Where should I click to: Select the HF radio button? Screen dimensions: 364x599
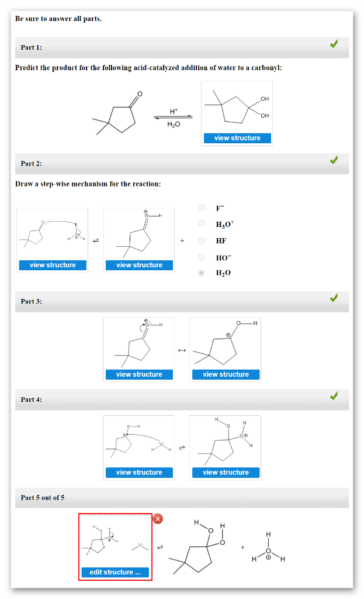tap(201, 240)
